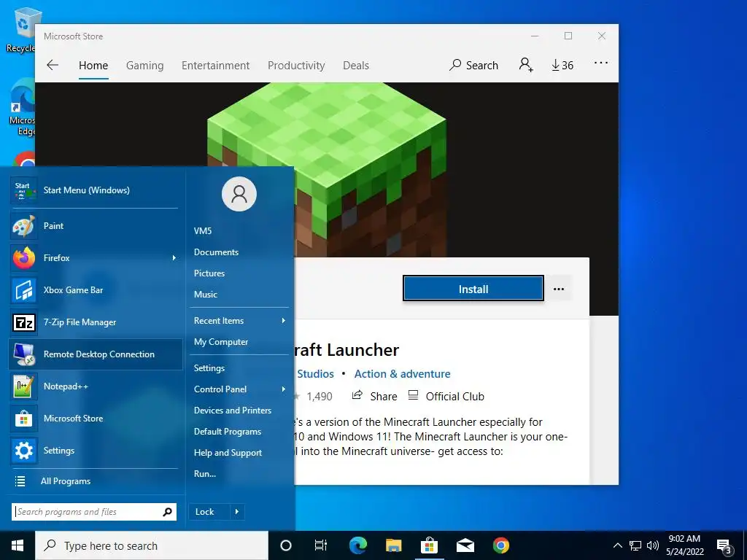Open Devices and Printers

pyautogui.click(x=233, y=411)
